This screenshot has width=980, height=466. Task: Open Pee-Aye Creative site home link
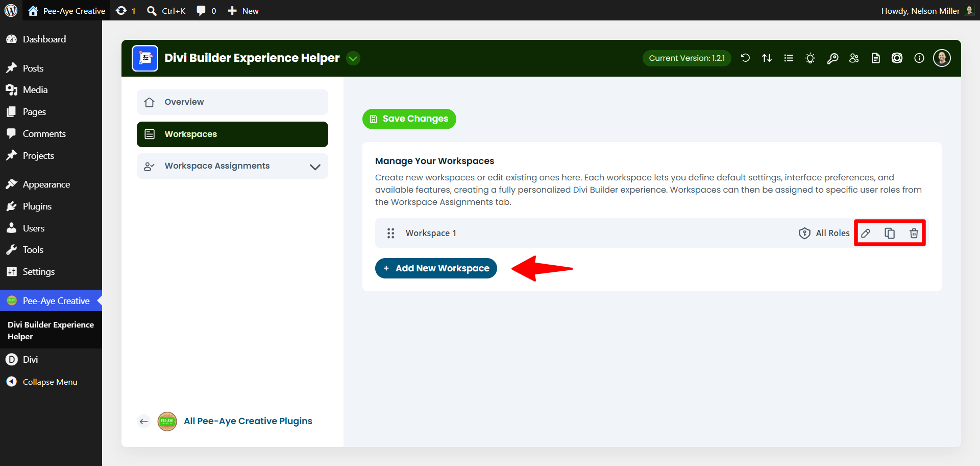pyautogui.click(x=66, y=11)
